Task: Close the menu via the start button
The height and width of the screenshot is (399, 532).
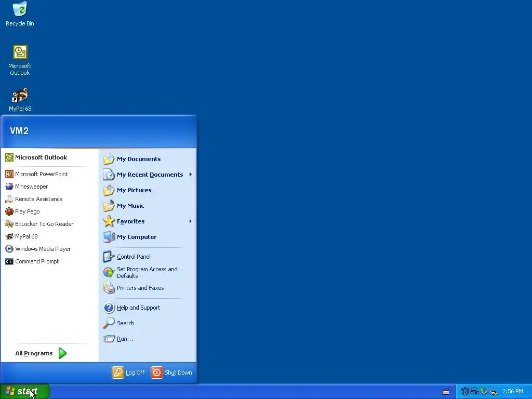Action: point(25,391)
